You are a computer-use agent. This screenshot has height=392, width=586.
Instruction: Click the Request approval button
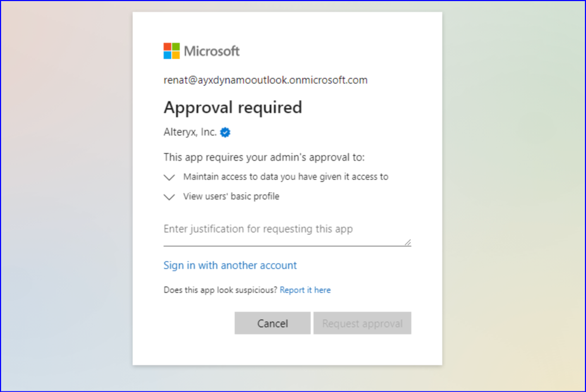click(362, 323)
